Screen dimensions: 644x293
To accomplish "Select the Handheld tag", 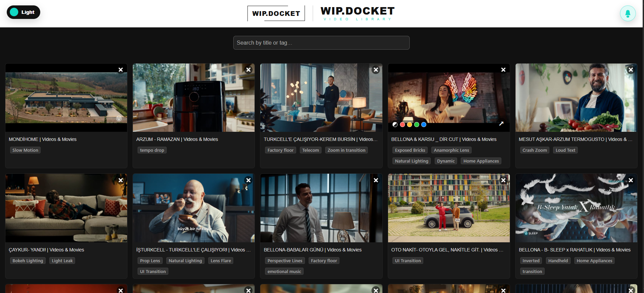I will click(558, 261).
